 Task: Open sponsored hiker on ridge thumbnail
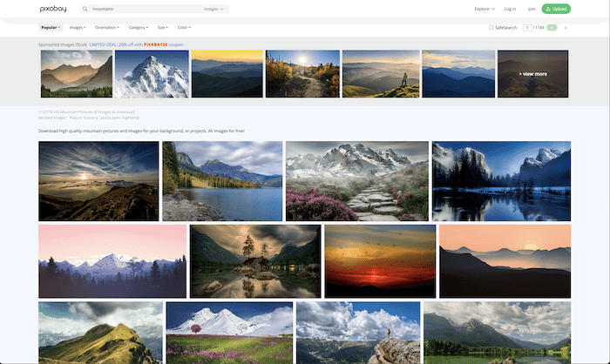[x=381, y=74]
